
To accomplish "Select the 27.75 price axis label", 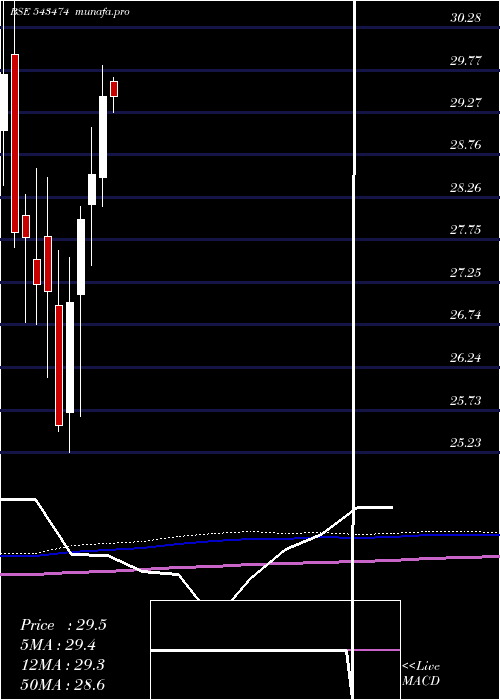I will (x=466, y=230).
